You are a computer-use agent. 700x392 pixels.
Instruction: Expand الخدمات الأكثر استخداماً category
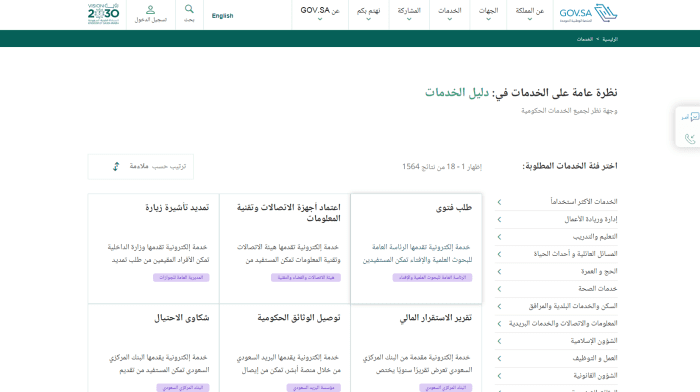click(556, 202)
